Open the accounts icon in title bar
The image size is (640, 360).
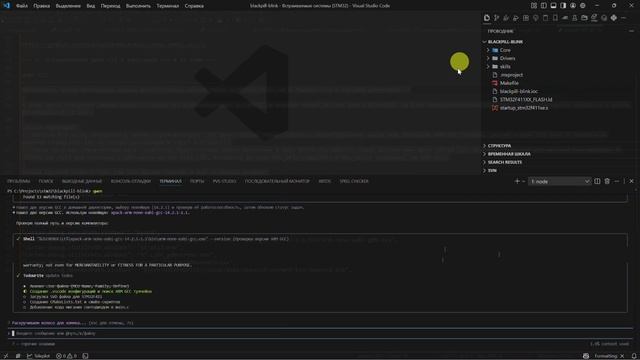[x=573, y=6]
